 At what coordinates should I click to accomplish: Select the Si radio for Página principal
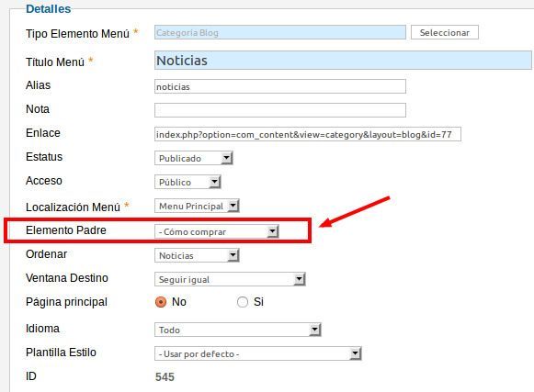click(242, 302)
